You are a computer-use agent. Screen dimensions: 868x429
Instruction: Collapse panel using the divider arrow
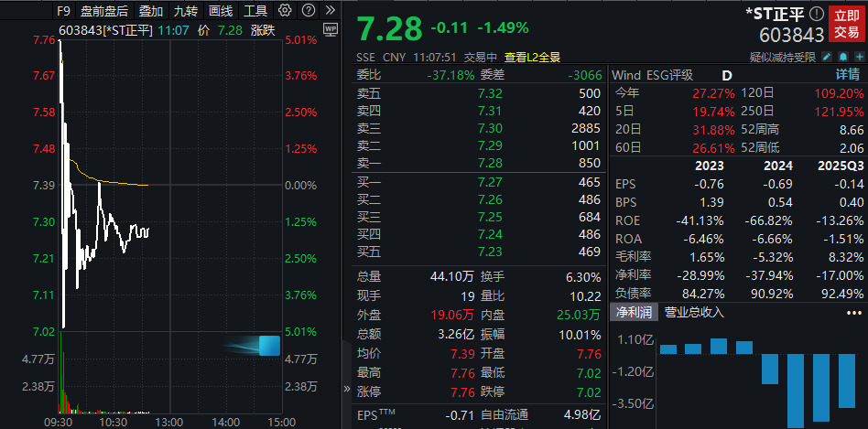tap(346, 389)
